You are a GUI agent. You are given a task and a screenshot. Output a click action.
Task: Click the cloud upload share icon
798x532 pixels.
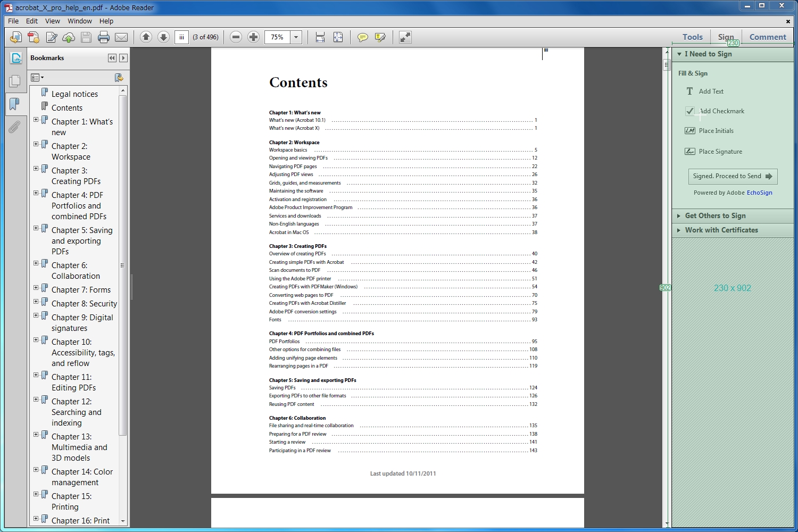point(69,37)
